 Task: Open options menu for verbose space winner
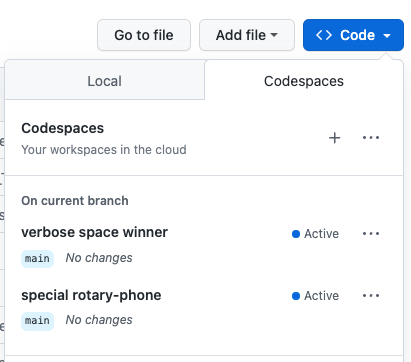pyautogui.click(x=371, y=234)
